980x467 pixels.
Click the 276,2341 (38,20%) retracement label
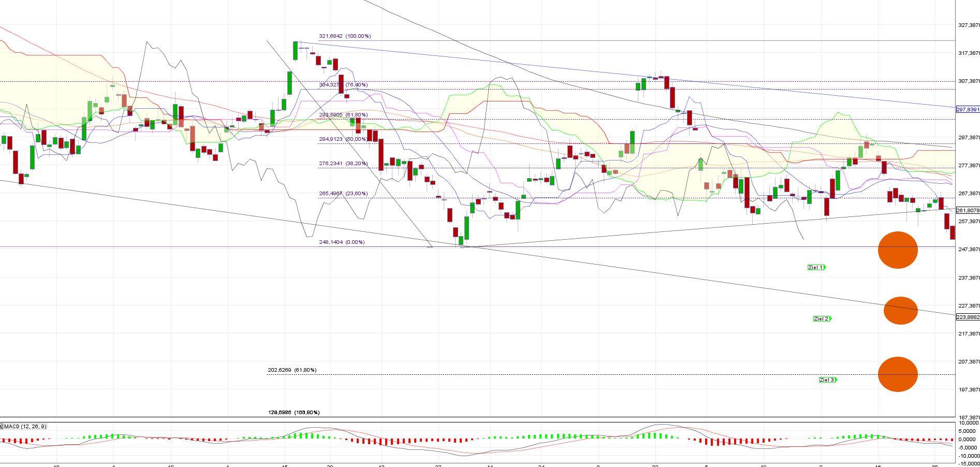pos(343,164)
